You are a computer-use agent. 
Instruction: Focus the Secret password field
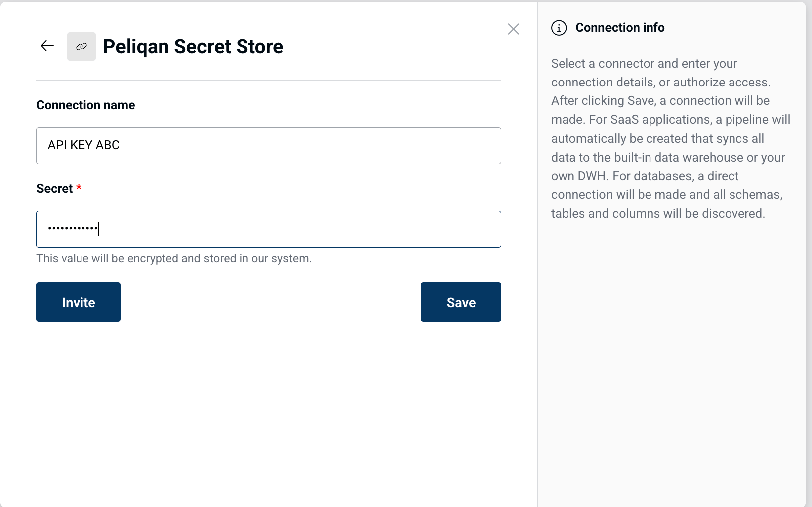point(269,229)
